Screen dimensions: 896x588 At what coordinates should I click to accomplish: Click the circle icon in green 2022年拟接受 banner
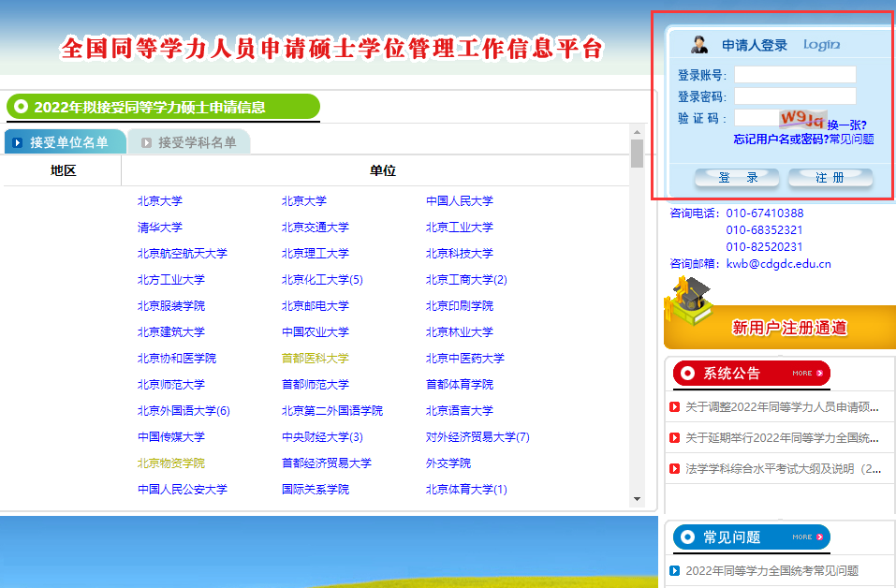22,107
